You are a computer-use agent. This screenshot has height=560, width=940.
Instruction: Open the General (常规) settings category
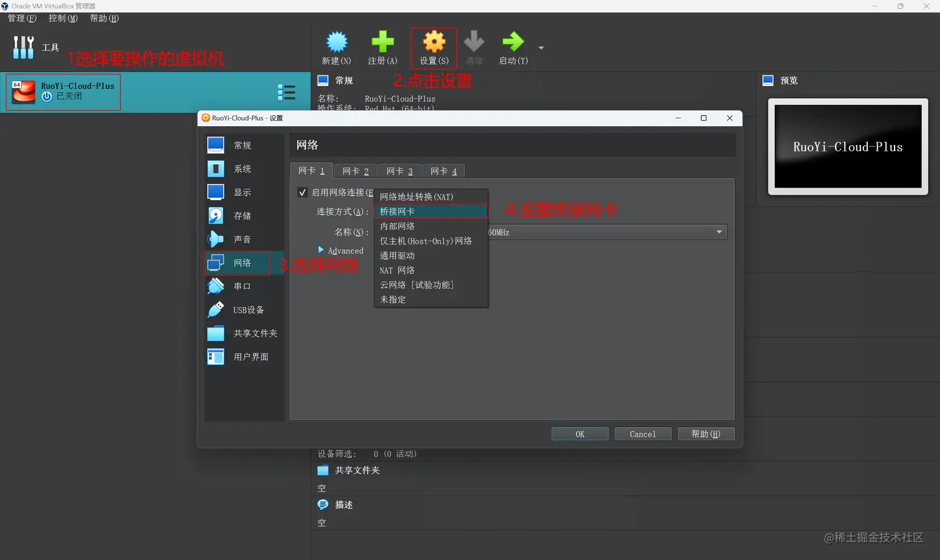click(244, 145)
